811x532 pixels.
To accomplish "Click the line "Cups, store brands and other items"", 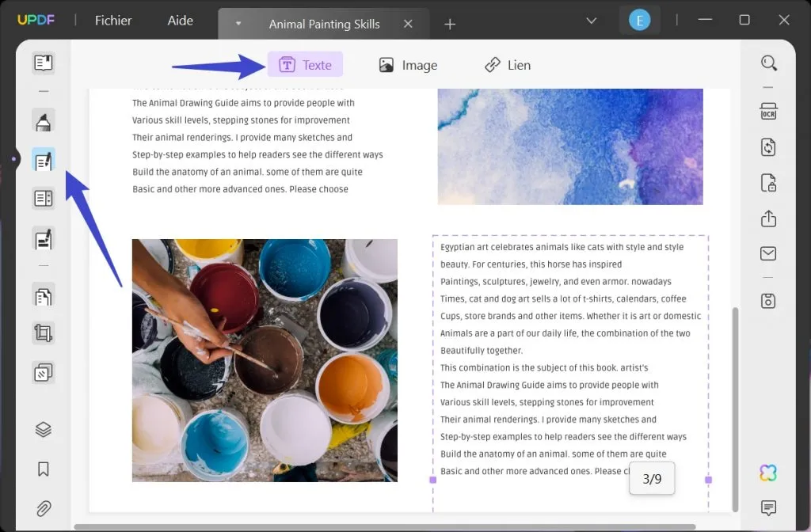I will click(571, 316).
